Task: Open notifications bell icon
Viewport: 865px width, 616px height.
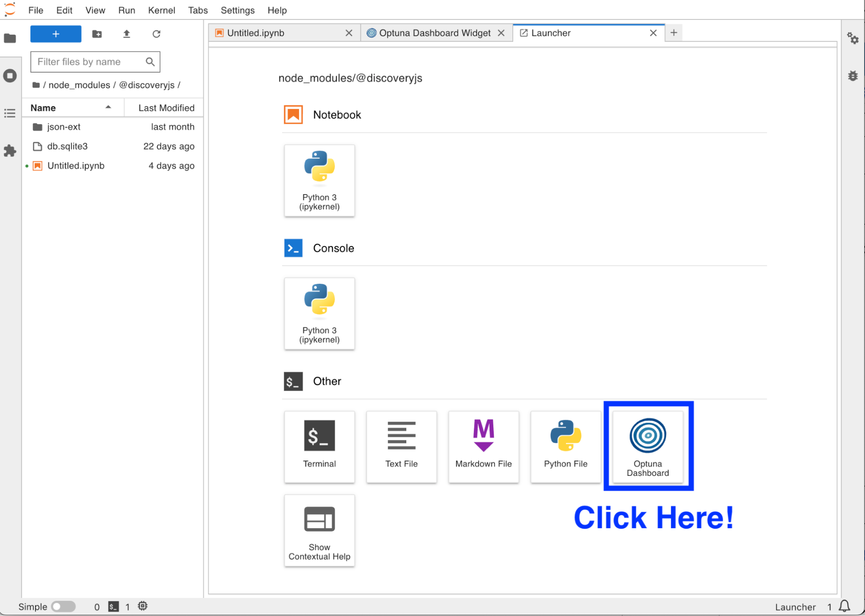Action: coord(845,606)
